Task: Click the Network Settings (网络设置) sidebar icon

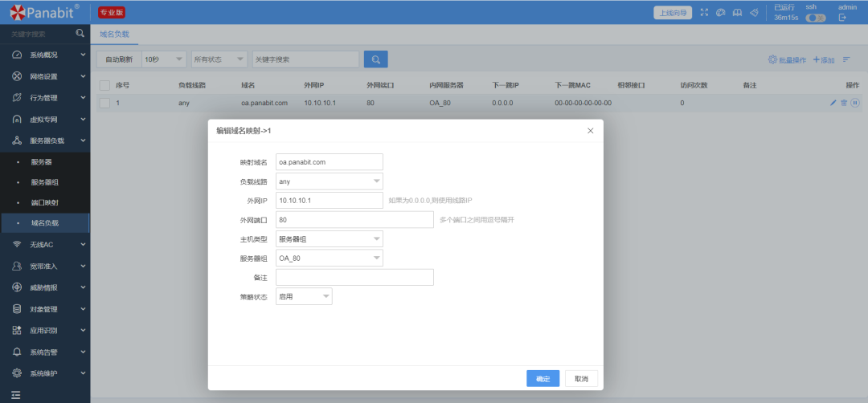Action: (17, 76)
